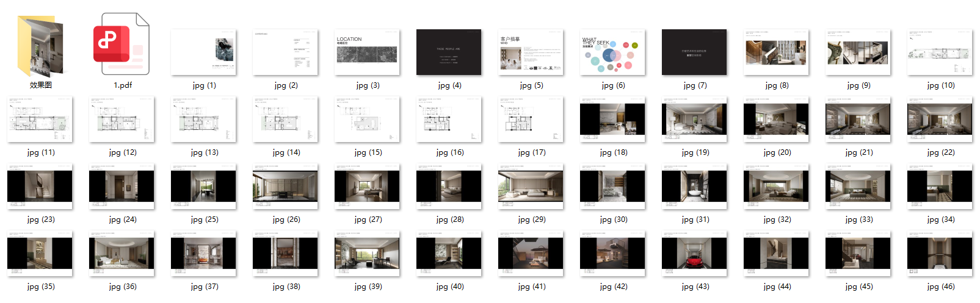Select the jpg (23) staircase render thumbnail

click(40, 187)
